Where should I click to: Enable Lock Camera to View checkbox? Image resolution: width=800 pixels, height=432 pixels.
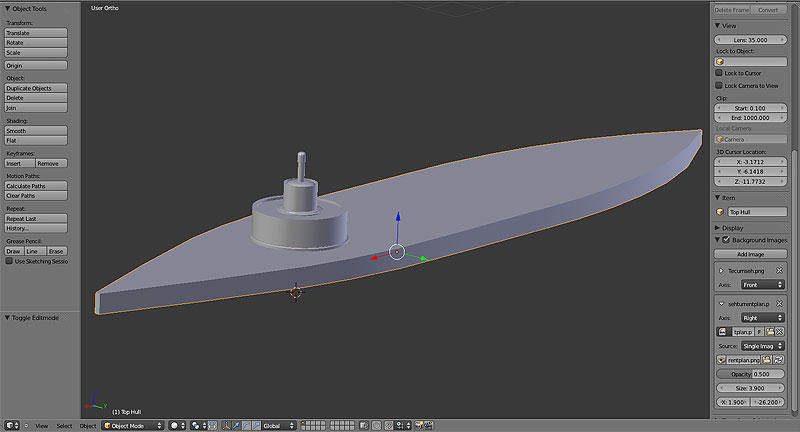[x=719, y=85]
